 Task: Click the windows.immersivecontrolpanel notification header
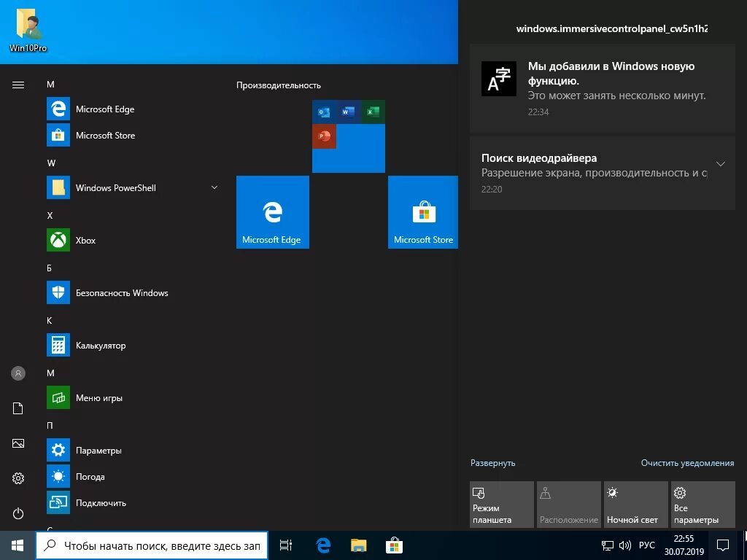pos(612,28)
